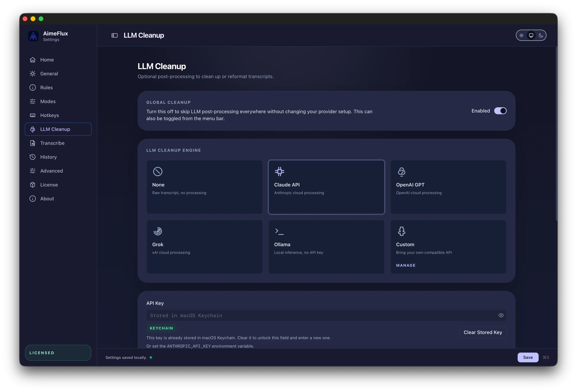This screenshot has width=577, height=392.
Task: Click the ⌘S shortcut hint
Action: [x=546, y=358]
